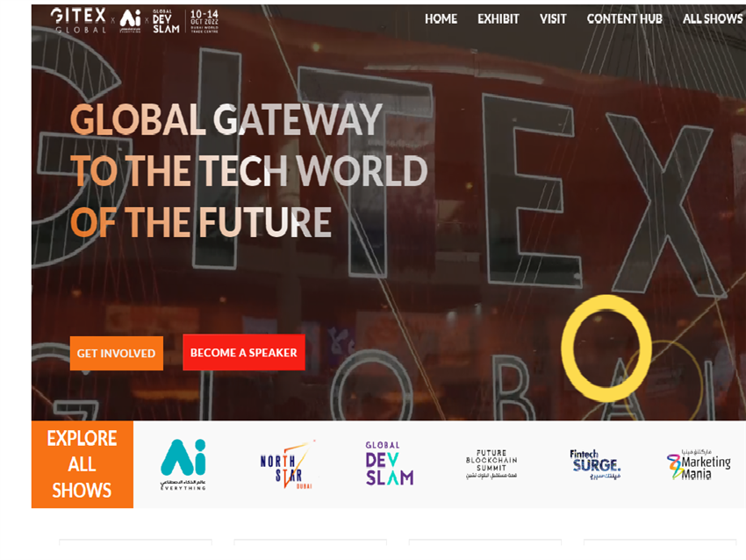
Task: Expand the ALL SHOWS navigation menu
Action: click(712, 18)
